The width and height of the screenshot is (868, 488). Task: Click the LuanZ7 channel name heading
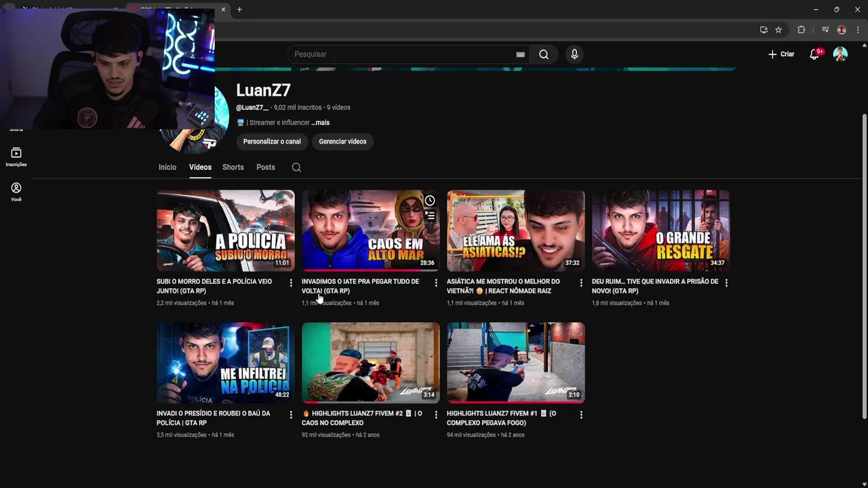click(263, 90)
